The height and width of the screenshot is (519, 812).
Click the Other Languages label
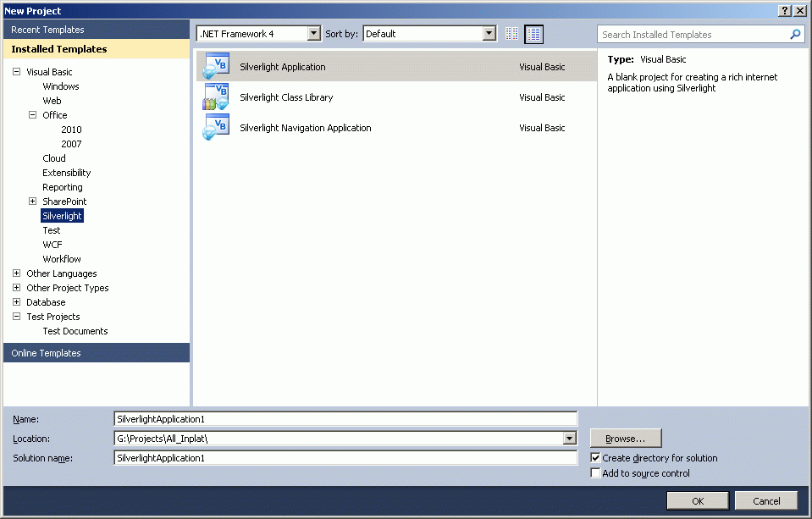62,273
